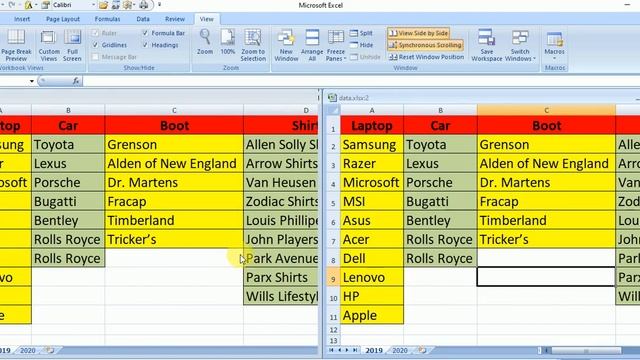Go to first sheet in right window
Viewport: 640px width, 360px height.
pos(331,350)
